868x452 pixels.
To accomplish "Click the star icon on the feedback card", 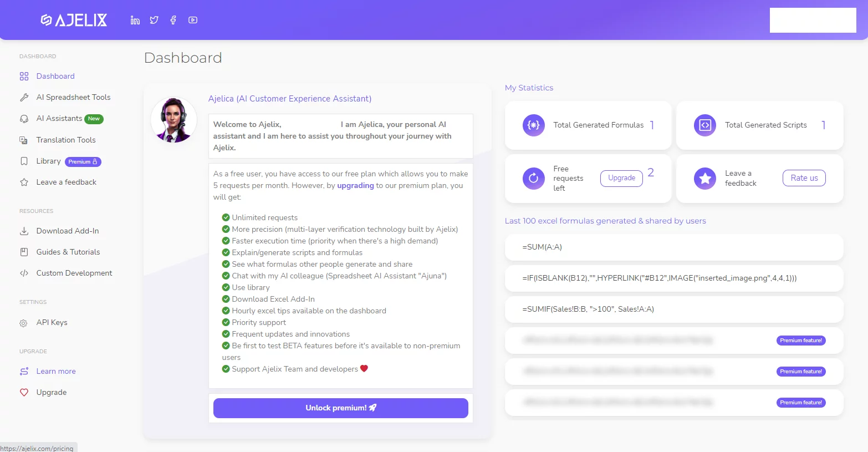I will pyautogui.click(x=704, y=179).
